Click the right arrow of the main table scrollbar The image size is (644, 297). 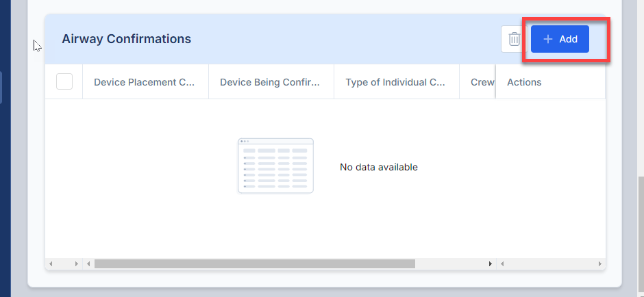click(x=490, y=263)
